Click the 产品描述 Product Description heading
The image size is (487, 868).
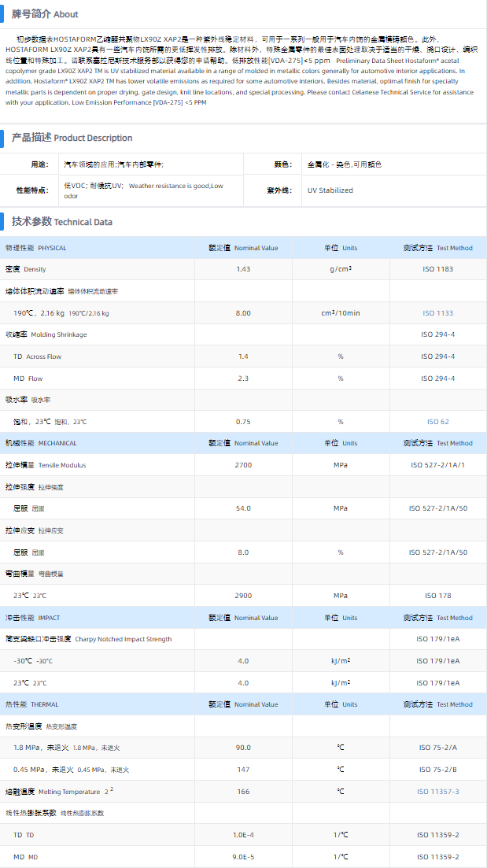point(72,138)
